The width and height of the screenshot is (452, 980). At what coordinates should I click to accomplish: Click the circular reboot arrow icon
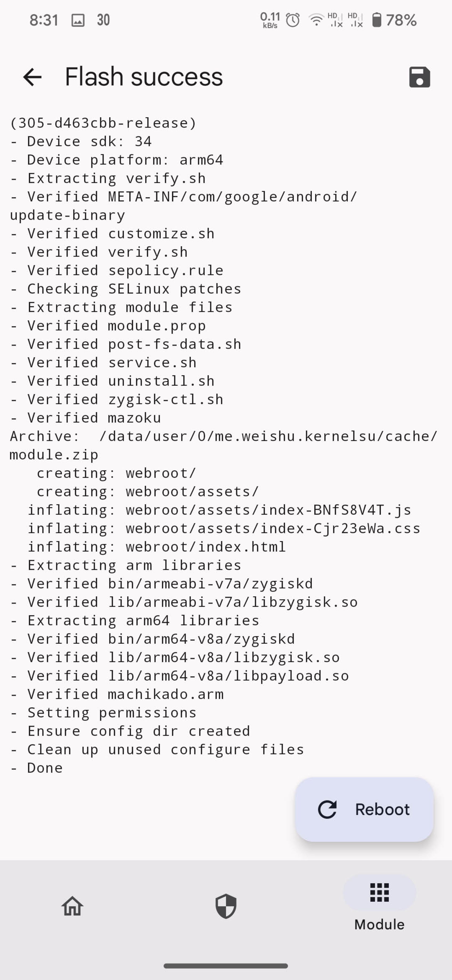click(327, 809)
